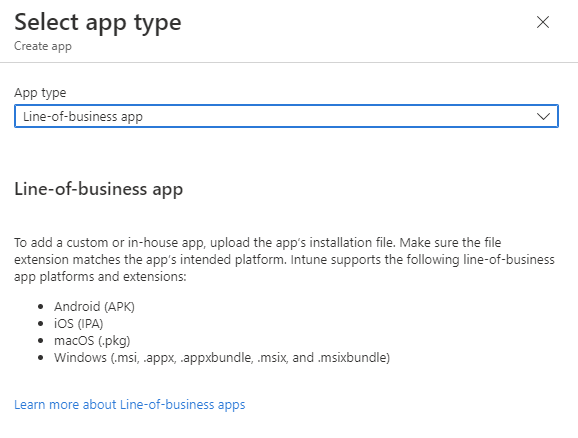This screenshot has height=438, width=578.
Task: Click the bullet point beside Android (APK)
Action: pyautogui.click(x=41, y=307)
